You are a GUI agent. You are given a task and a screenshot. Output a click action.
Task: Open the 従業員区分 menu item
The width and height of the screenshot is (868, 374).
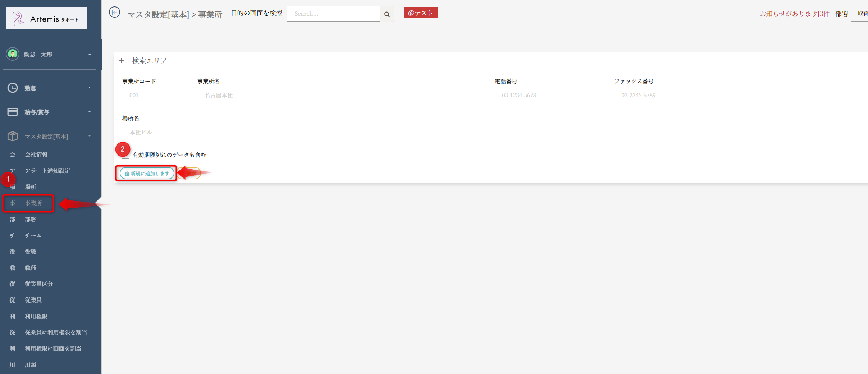[39, 284]
